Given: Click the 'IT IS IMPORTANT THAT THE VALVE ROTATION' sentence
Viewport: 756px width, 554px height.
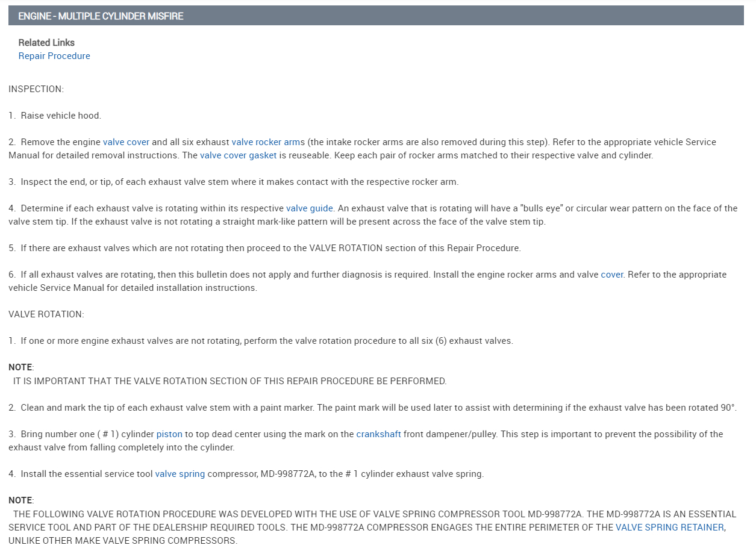Looking at the screenshot, I should point(230,381).
